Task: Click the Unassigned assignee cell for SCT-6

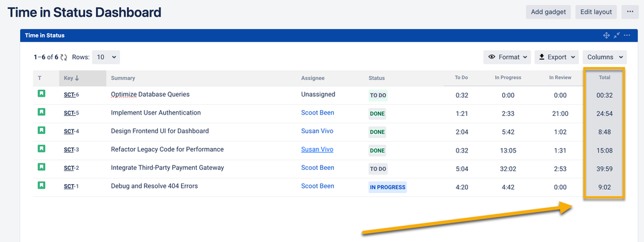Action: (318, 94)
